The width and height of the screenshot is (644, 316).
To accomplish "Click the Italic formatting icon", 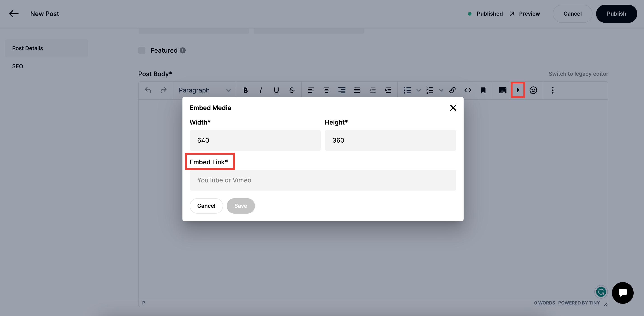I will [261, 90].
